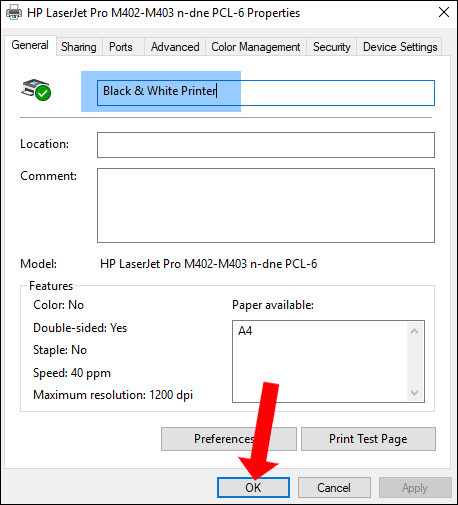The width and height of the screenshot is (458, 505).
Task: Click the printer name field
Action: point(266,93)
